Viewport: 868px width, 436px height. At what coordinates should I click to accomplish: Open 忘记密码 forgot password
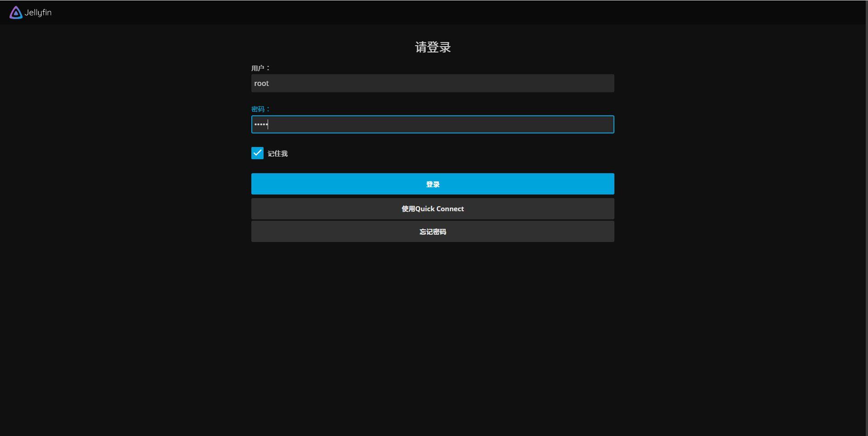pyautogui.click(x=432, y=231)
